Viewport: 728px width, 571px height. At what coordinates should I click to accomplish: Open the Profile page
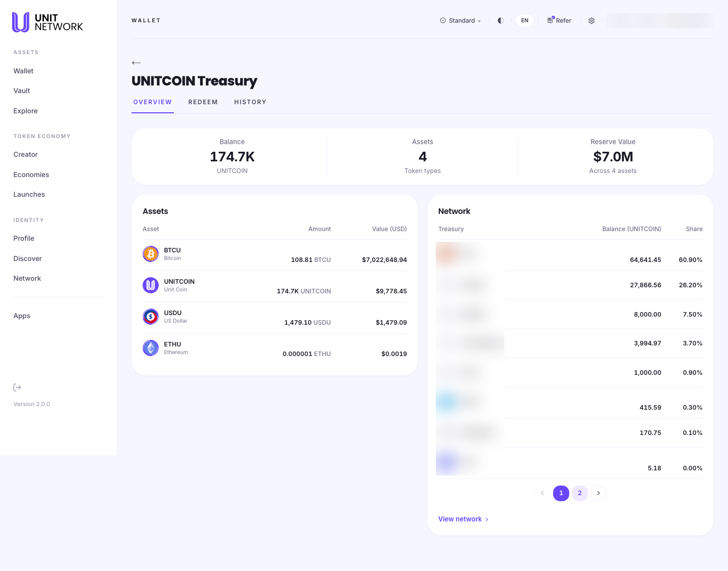pyautogui.click(x=24, y=239)
